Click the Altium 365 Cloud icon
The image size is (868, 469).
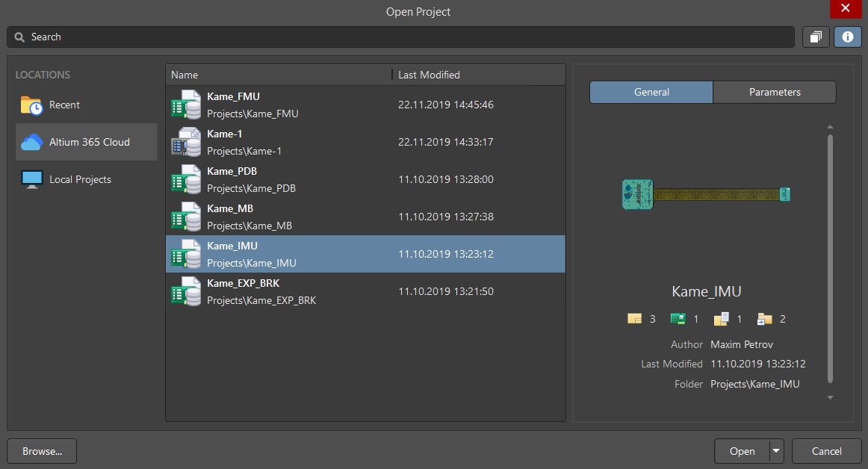31,141
